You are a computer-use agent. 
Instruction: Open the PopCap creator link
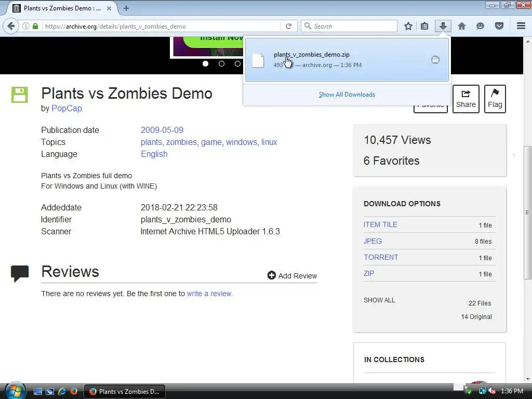[x=66, y=108]
